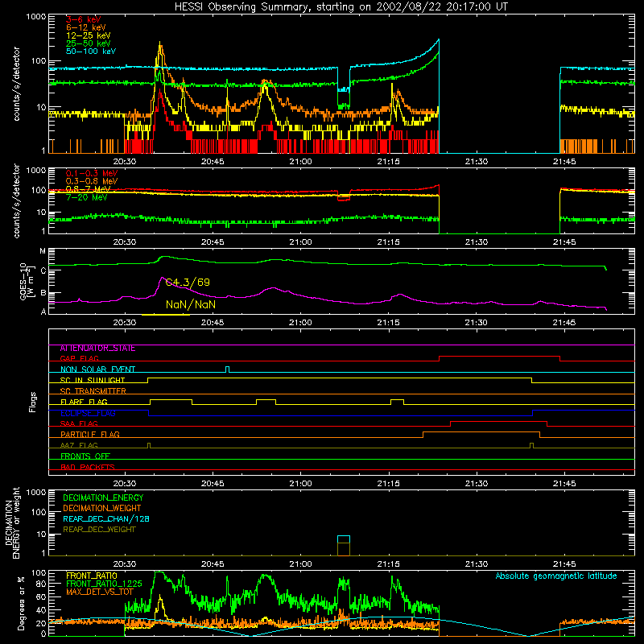Image resolution: width=644 pixels, height=644 pixels.
Task: Select the 50-100 keV legend label
Action: point(91,51)
